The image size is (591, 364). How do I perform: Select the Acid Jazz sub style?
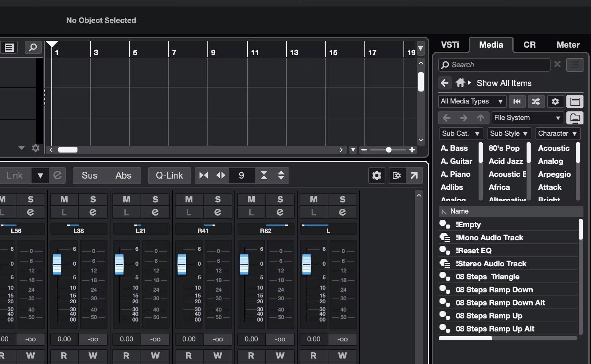pyautogui.click(x=506, y=161)
